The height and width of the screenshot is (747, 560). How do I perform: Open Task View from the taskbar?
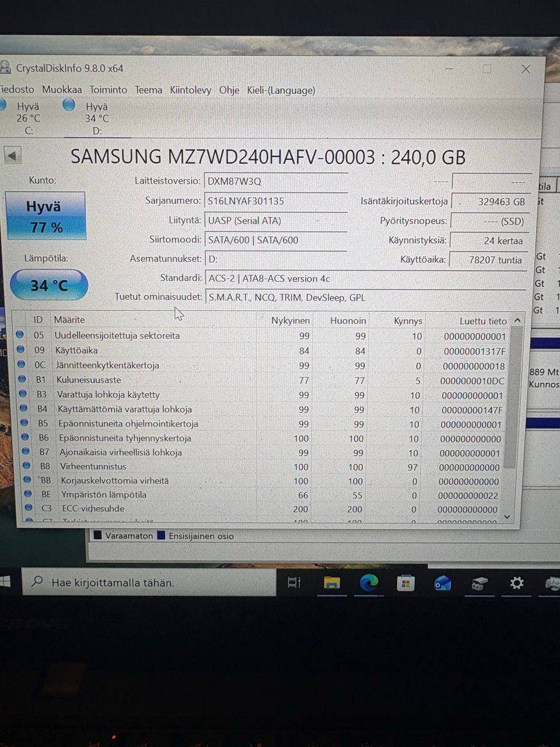point(294,582)
